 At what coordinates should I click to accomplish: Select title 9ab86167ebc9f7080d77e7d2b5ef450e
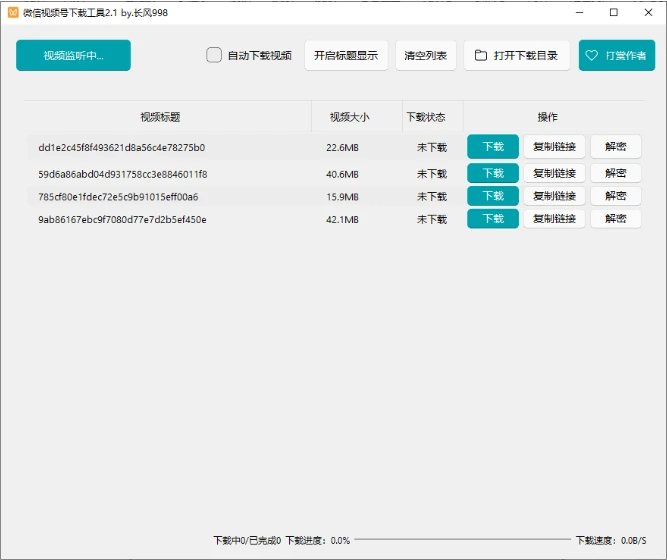[x=123, y=220]
